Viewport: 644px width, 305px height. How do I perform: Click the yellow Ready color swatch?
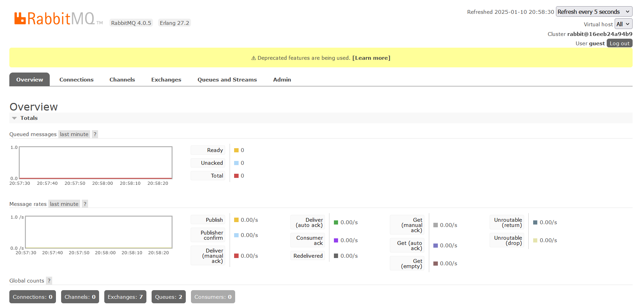237,150
